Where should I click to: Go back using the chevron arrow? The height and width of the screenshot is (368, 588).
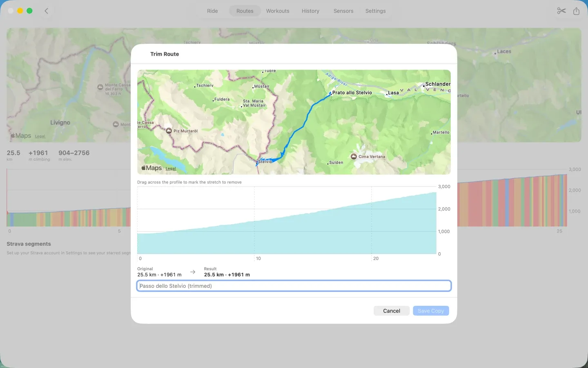click(x=47, y=11)
